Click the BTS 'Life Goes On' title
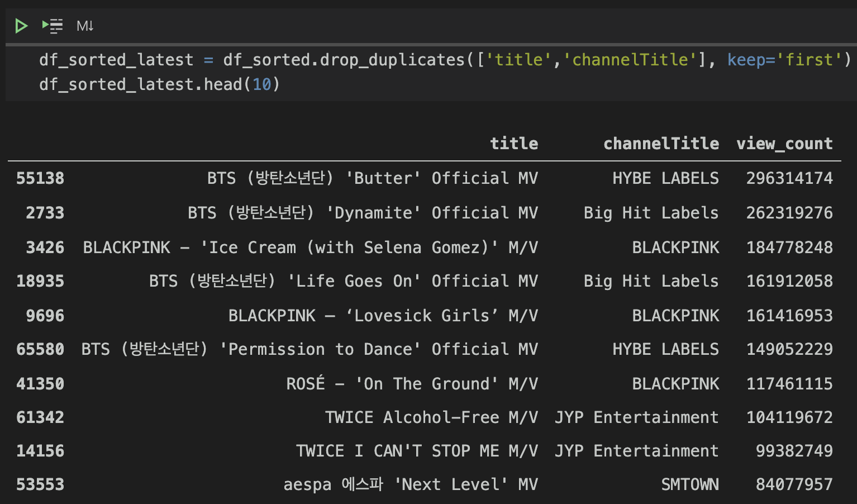The image size is (857, 504). tap(344, 281)
